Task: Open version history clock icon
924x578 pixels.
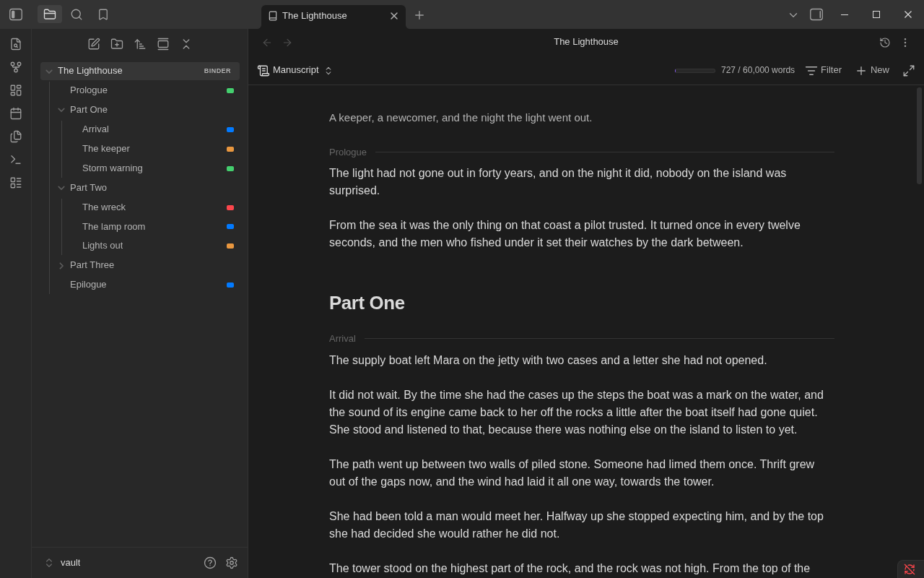Action: (x=885, y=43)
